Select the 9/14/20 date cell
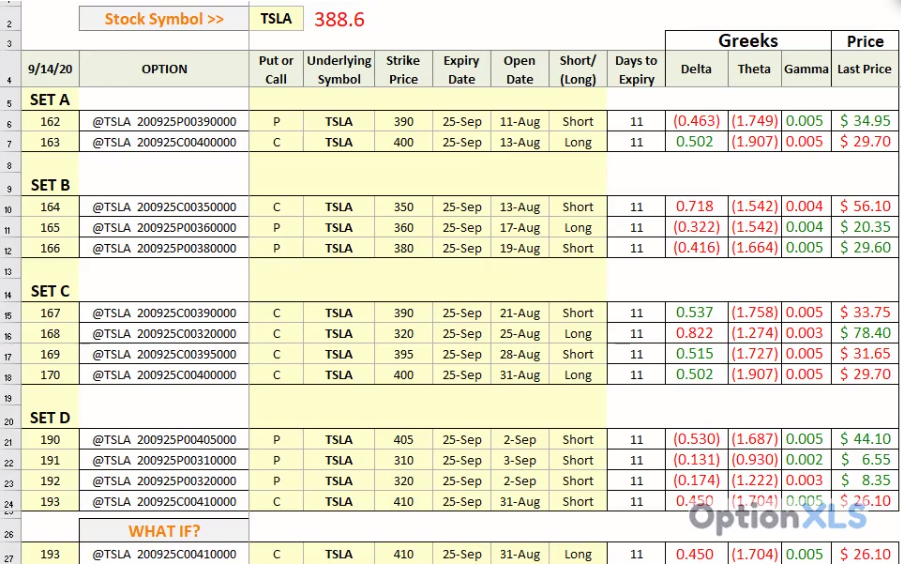This screenshot has height=569, width=901. (x=50, y=69)
